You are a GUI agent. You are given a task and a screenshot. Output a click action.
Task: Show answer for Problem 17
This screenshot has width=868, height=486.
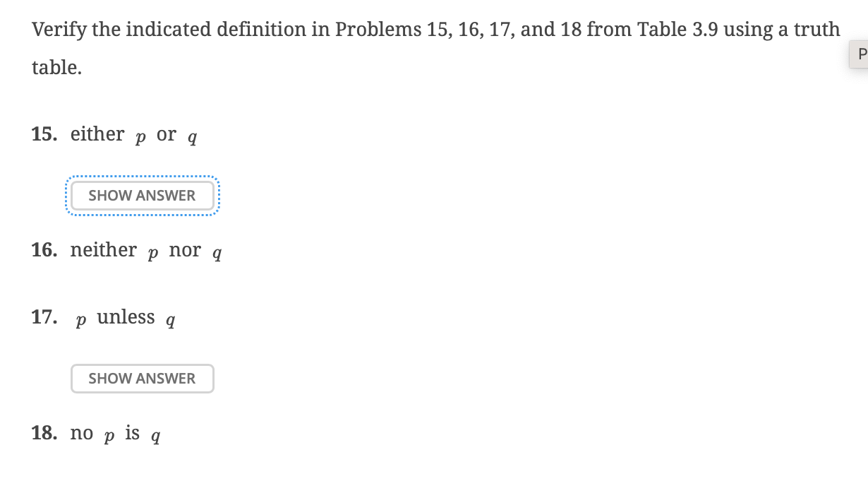(142, 379)
